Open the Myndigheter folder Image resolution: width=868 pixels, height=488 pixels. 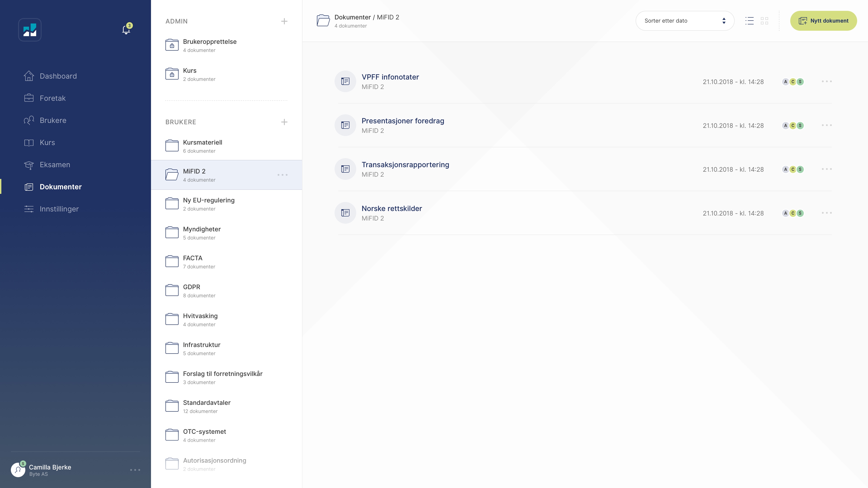(226, 233)
